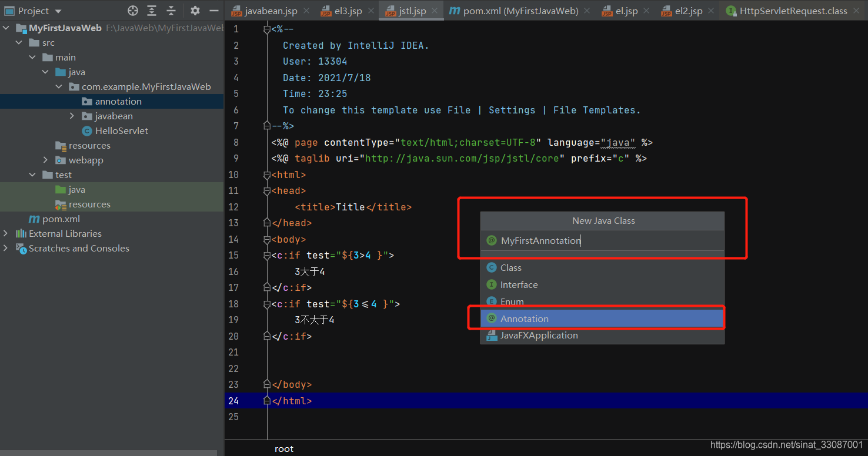Select resources folder under main
Image resolution: width=868 pixels, height=456 pixels.
[112, 145]
